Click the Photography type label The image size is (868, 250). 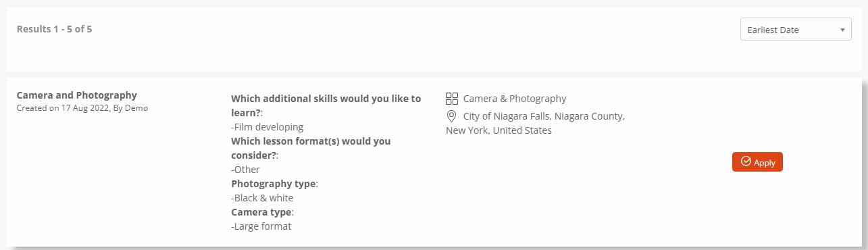click(274, 184)
